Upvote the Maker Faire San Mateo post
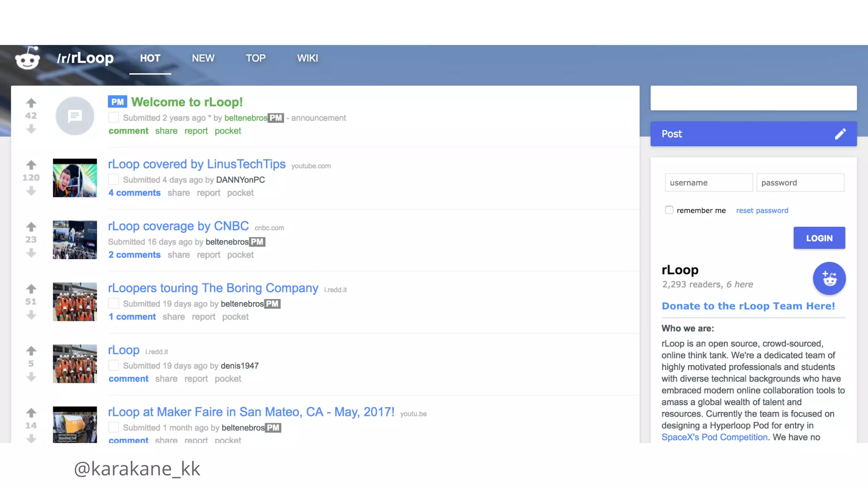868x488 pixels. (31, 413)
